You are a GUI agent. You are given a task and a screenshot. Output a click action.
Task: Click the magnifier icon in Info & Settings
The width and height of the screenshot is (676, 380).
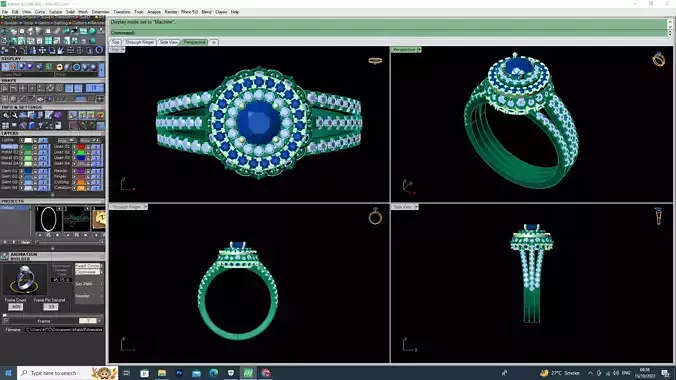[6, 115]
